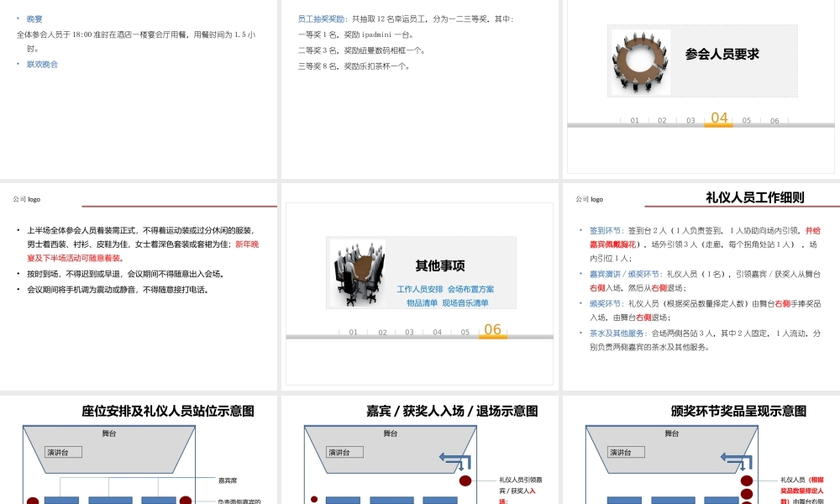Image resolution: width=840 pixels, height=504 pixels.
Task: Click the 座位安排及礼仪人员站位示意图 title
Action: click(168, 411)
